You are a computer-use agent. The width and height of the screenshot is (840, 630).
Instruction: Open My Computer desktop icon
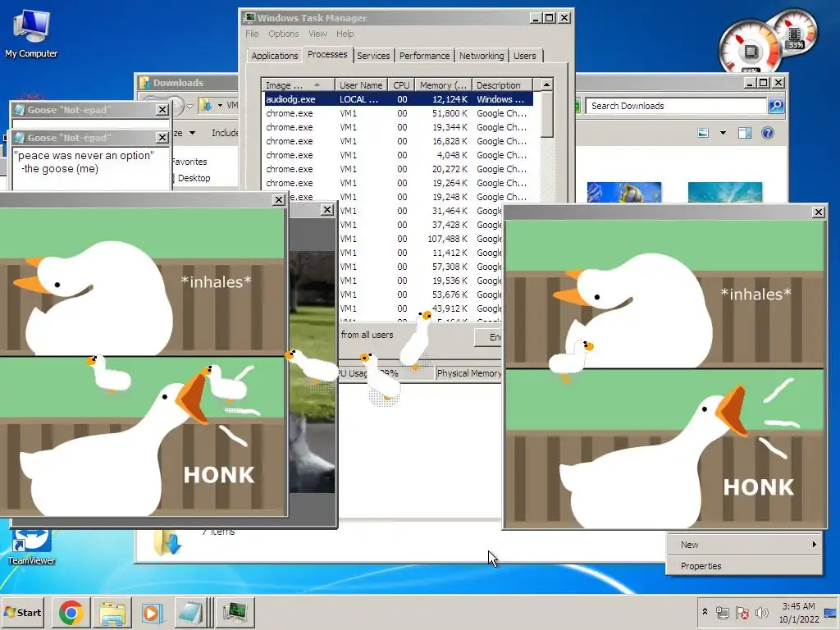click(x=31, y=33)
